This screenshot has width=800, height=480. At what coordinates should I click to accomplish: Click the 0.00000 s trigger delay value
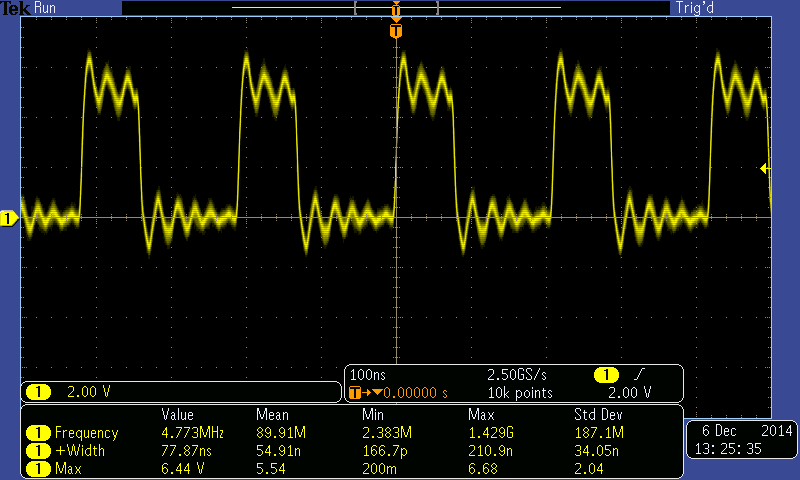click(415, 393)
